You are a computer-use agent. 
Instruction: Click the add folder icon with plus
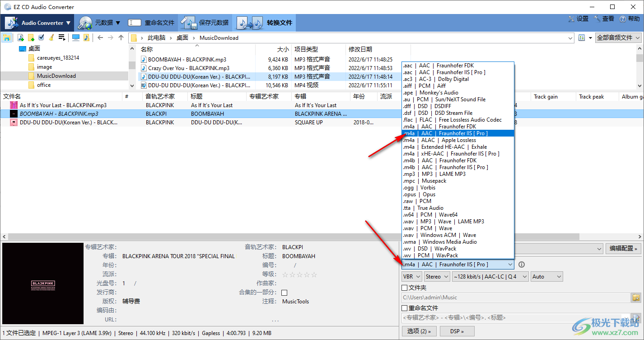tap(31, 38)
